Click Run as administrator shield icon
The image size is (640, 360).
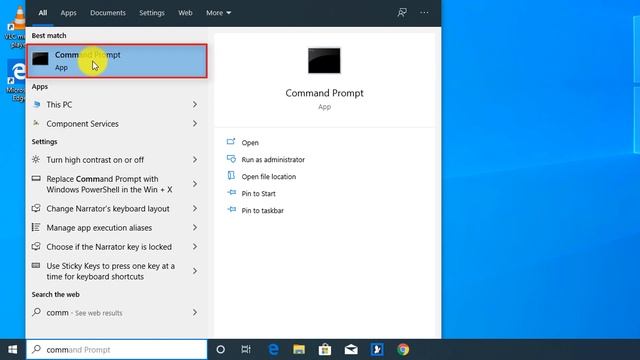point(231,159)
